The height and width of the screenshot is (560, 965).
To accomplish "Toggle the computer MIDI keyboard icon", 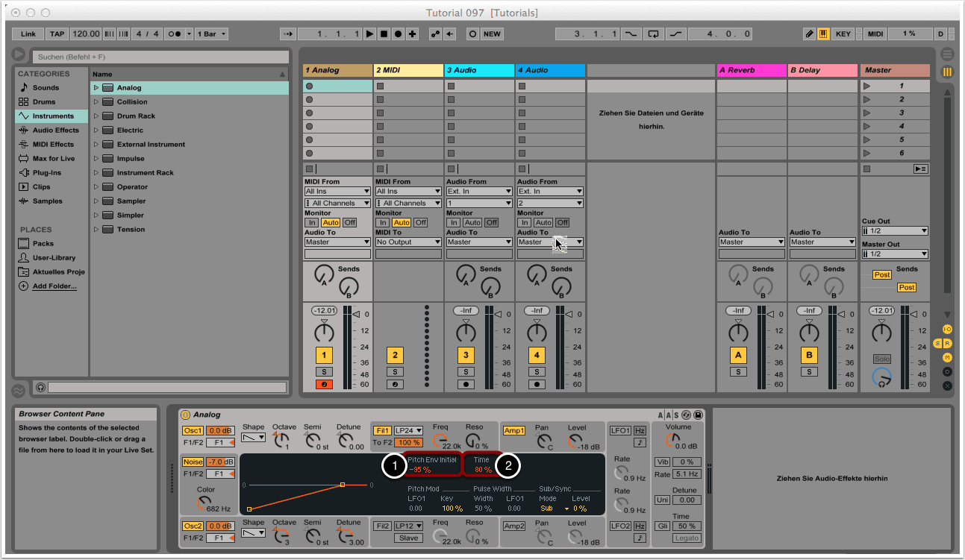I will click(823, 34).
